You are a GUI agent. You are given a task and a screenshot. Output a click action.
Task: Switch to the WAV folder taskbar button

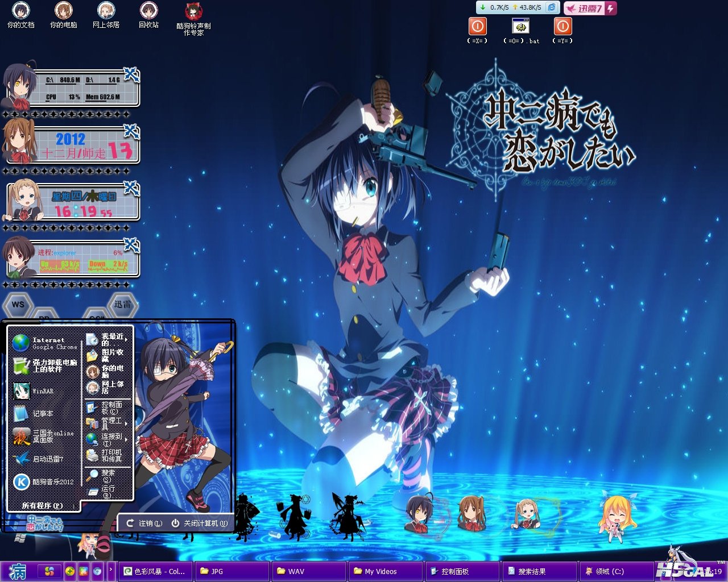click(x=309, y=571)
